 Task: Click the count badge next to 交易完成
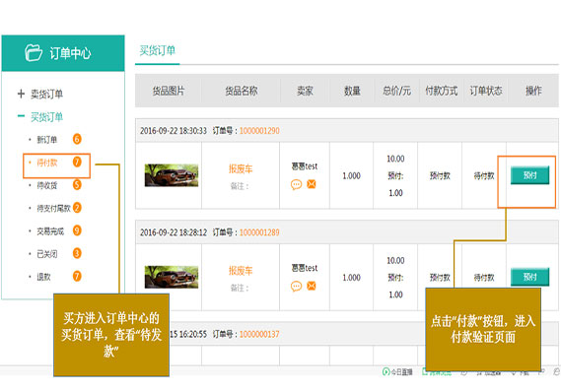point(77,230)
